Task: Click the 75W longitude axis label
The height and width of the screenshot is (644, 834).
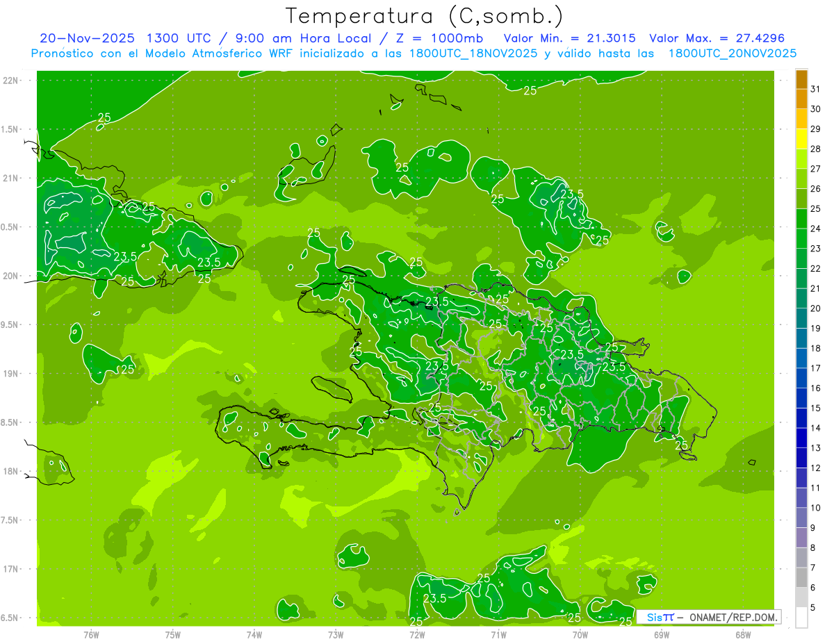Action: pos(173,634)
